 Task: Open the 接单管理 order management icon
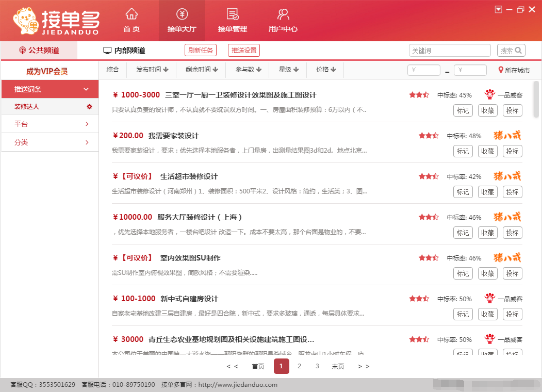click(x=232, y=14)
